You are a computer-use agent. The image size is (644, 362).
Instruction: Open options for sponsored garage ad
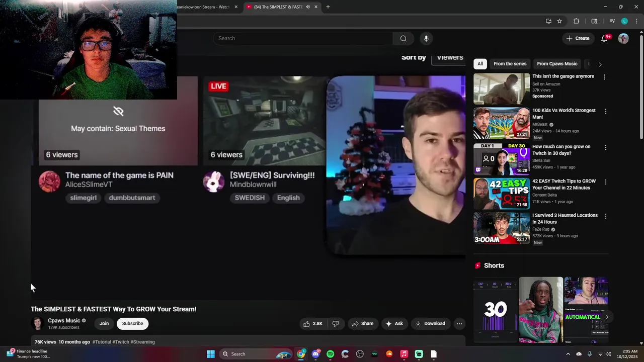(x=604, y=77)
